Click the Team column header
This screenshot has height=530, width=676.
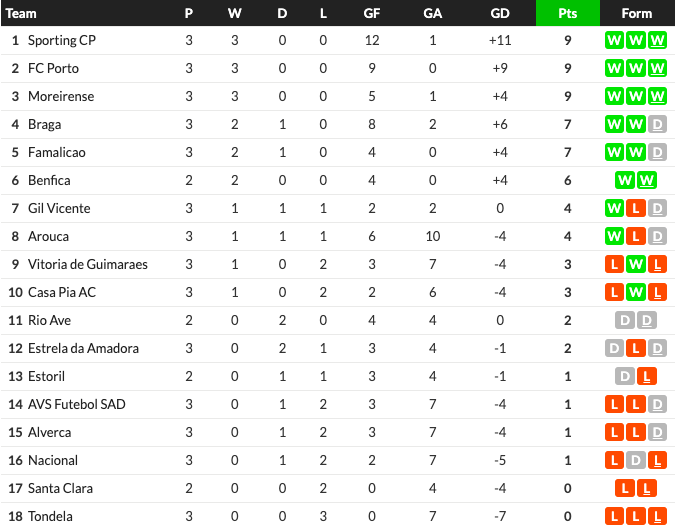click(21, 13)
